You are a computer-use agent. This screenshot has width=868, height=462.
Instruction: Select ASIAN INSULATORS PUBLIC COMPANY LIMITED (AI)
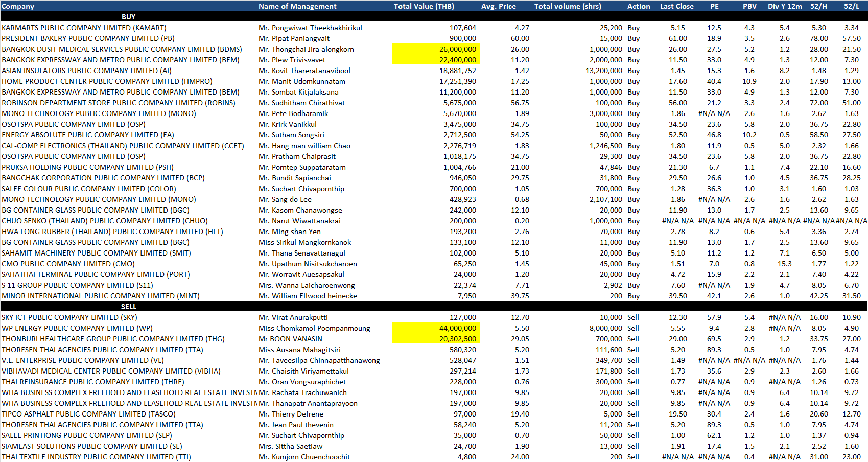pos(86,71)
